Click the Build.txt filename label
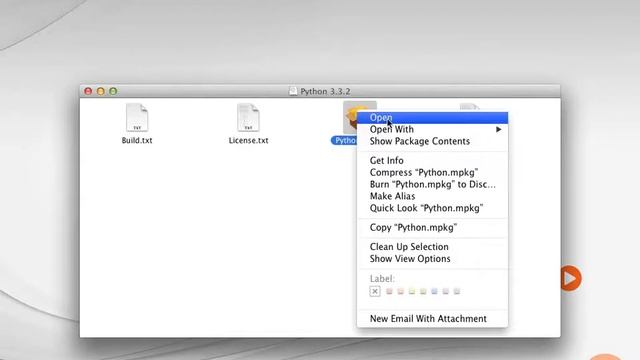 137,140
